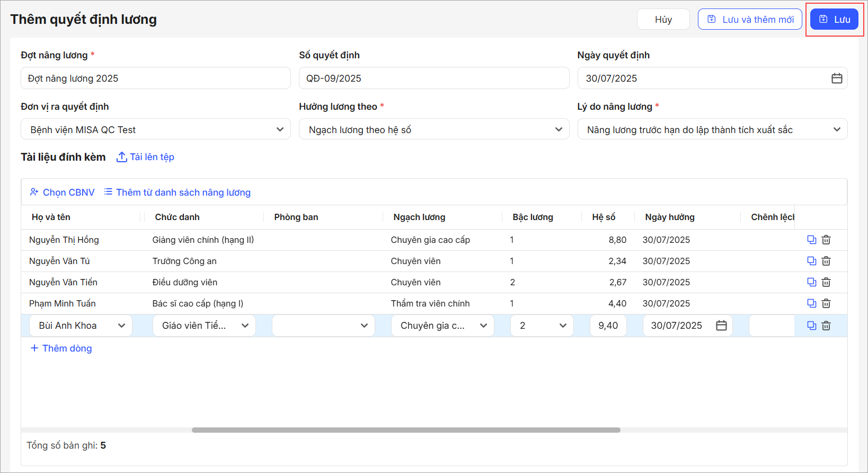
Task: Click the coefficient value 2,34
Action: point(617,261)
